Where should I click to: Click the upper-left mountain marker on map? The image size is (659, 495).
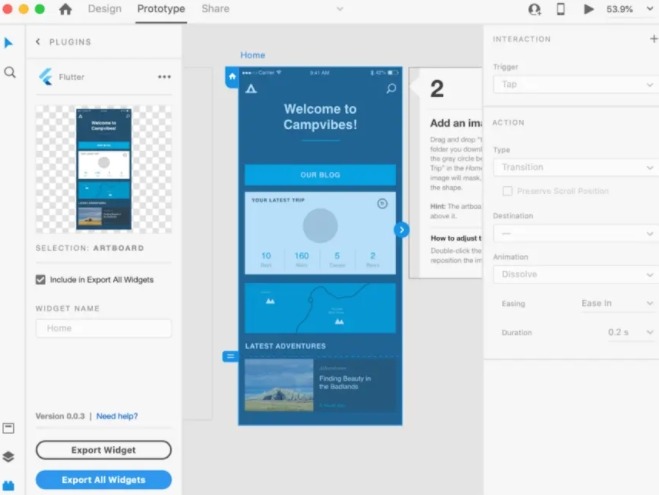click(270, 301)
